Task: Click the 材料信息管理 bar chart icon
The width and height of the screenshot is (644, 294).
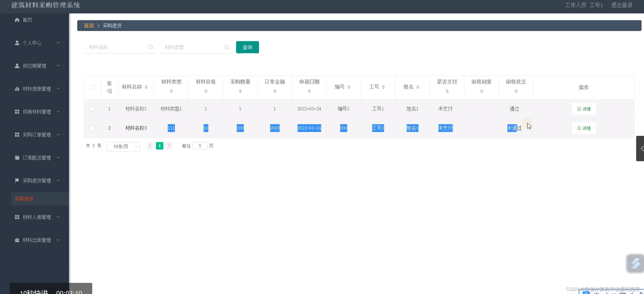Action: pos(17,89)
